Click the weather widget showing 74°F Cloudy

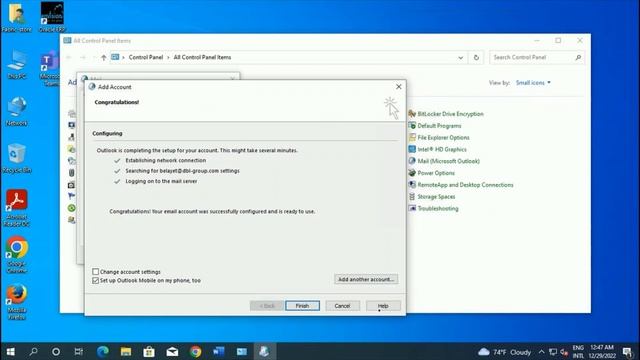pyautogui.click(x=504, y=352)
